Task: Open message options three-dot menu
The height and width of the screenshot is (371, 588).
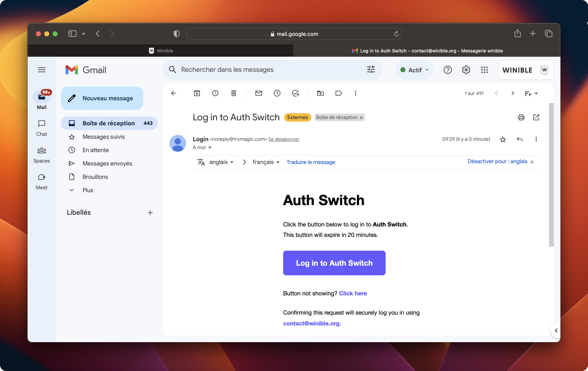Action: (x=536, y=139)
